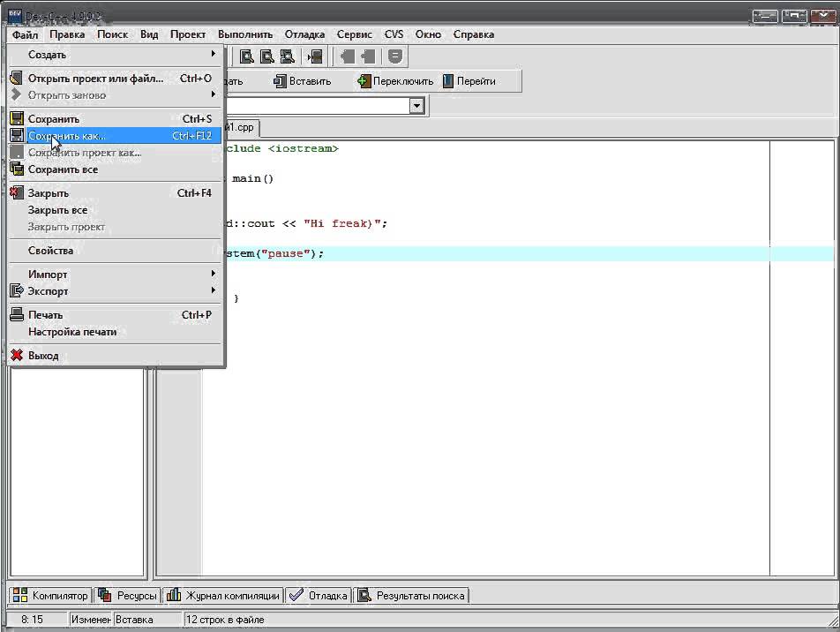
Task: Click the Goto bookmark (Перейти) button
Action: coord(469,81)
